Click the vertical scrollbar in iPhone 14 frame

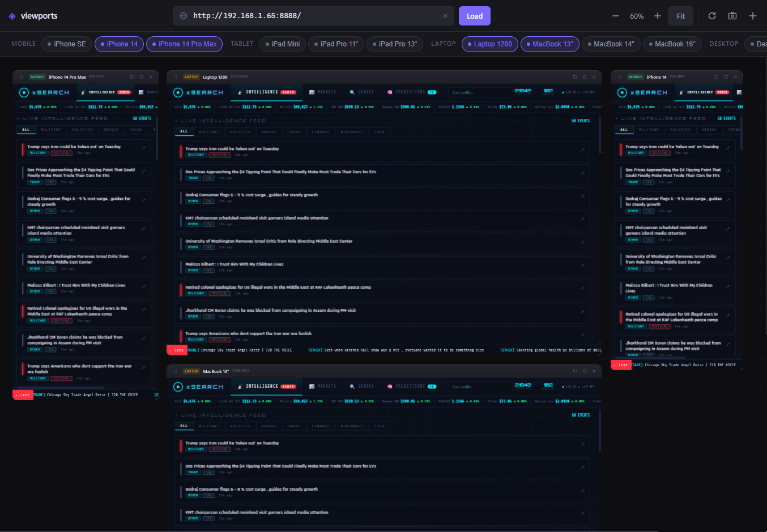coord(741,133)
